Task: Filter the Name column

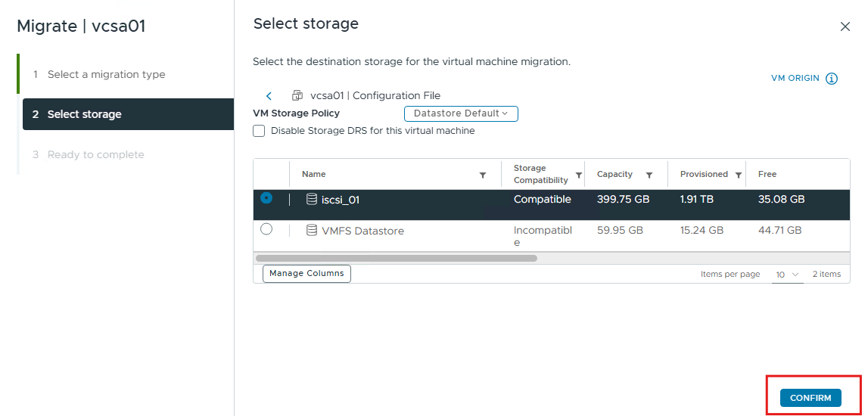Action: coord(483,175)
